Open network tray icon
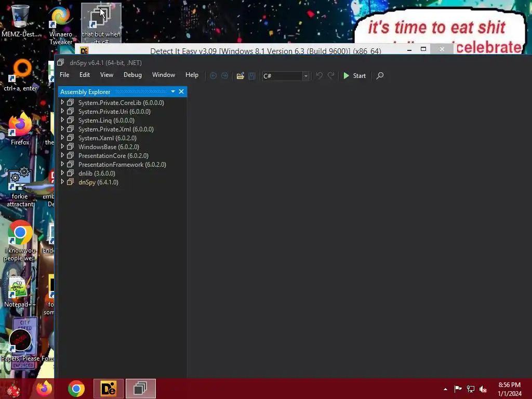The width and height of the screenshot is (532, 399). (471, 389)
